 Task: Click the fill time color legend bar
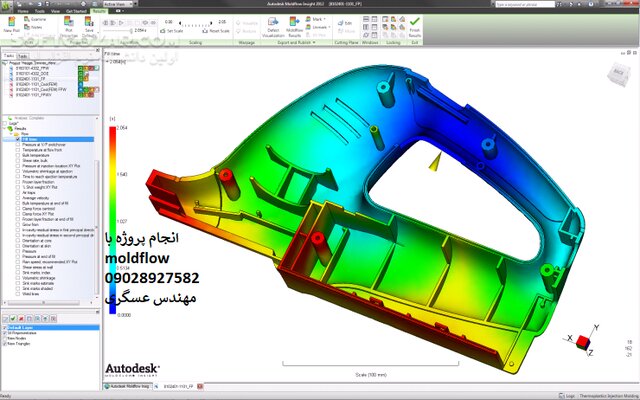113,220
